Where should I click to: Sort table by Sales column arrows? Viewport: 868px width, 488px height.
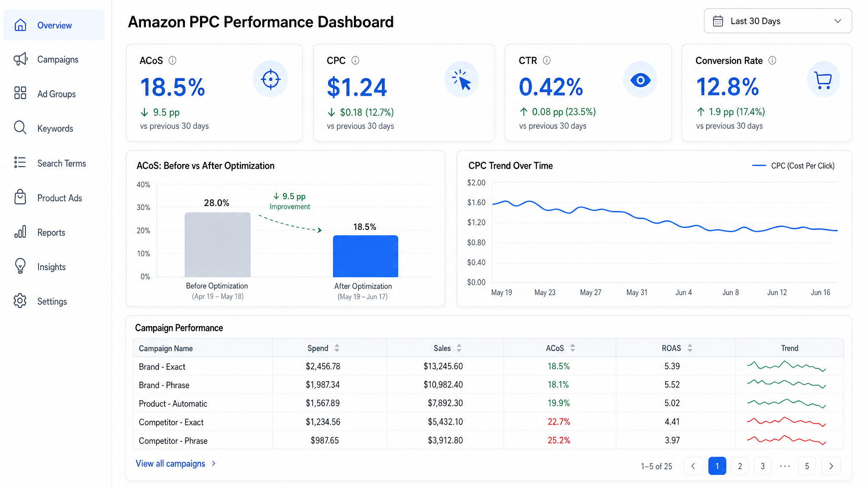459,348
